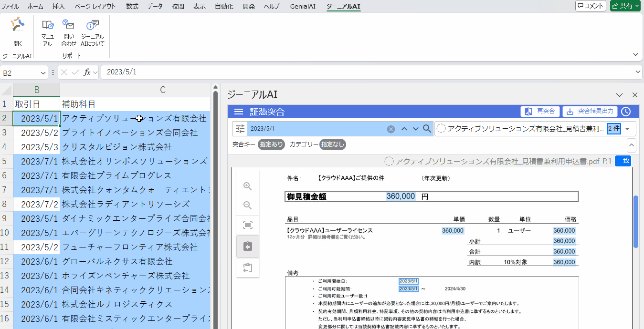Viewport: 644px width, 329px height.
Task: Click the filled clipboard arrow icon
Action: click(x=248, y=246)
